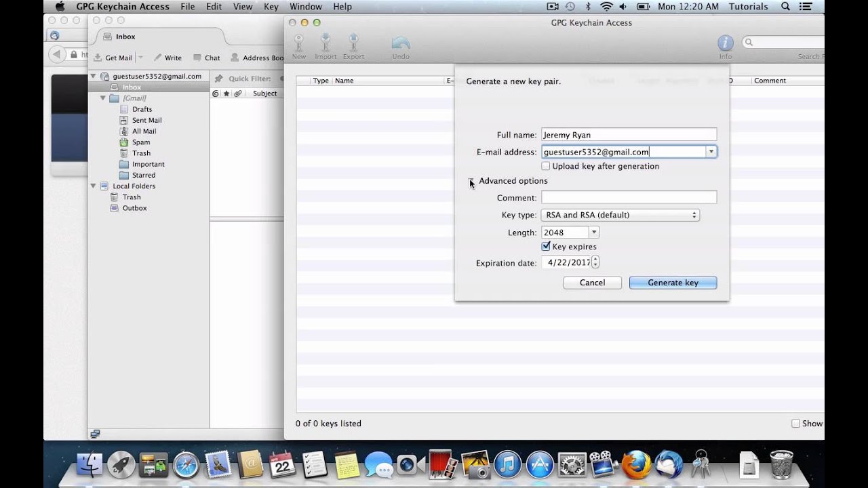Click the Name column header in key list
The image size is (868, 488).
pyautogui.click(x=387, y=81)
